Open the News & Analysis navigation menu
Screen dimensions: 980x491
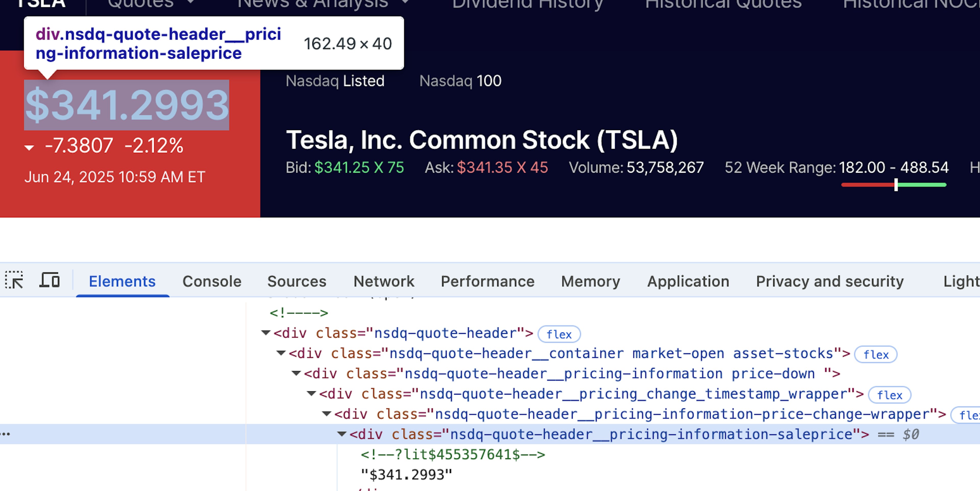coord(323,4)
